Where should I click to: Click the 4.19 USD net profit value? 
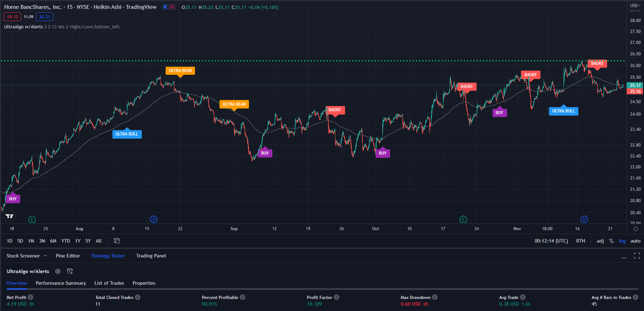coord(16,305)
